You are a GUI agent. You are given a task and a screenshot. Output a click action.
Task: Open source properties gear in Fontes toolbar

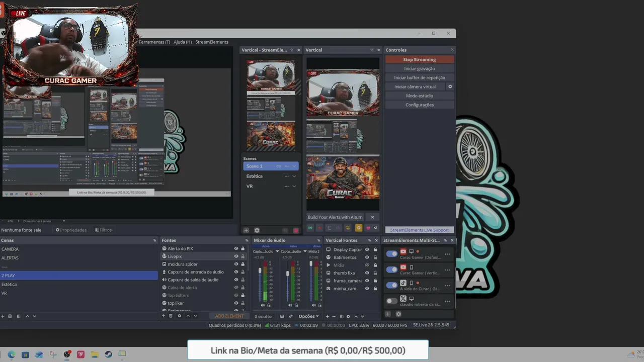point(179,316)
